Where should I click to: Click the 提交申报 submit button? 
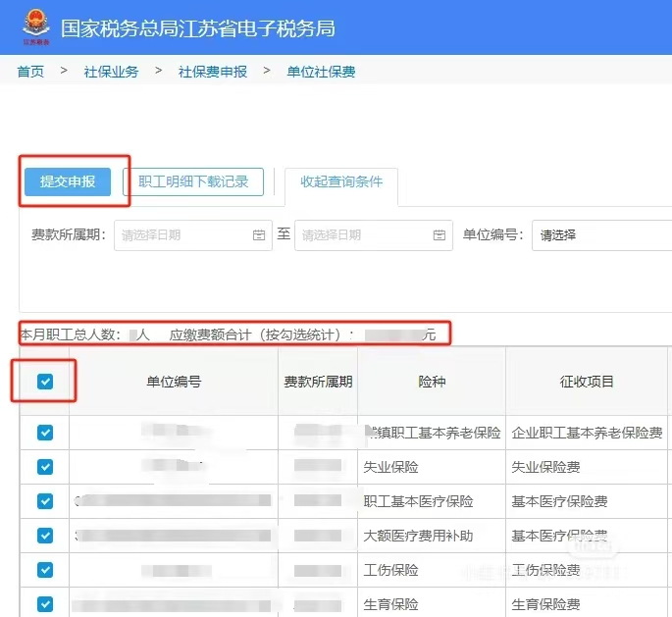68,181
